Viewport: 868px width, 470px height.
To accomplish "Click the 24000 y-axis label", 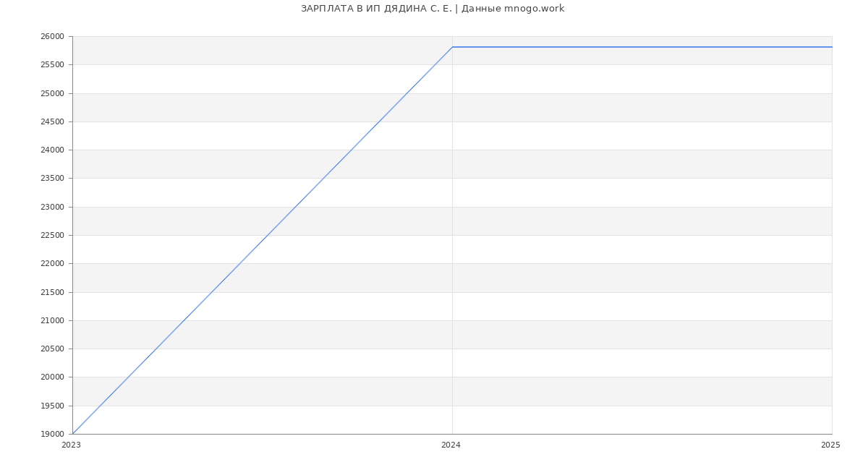I will pos(52,150).
